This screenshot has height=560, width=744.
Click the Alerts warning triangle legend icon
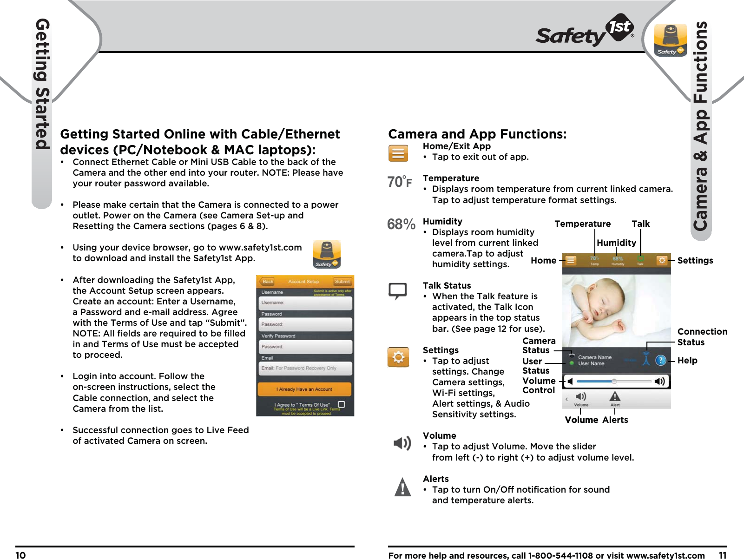(x=402, y=487)
